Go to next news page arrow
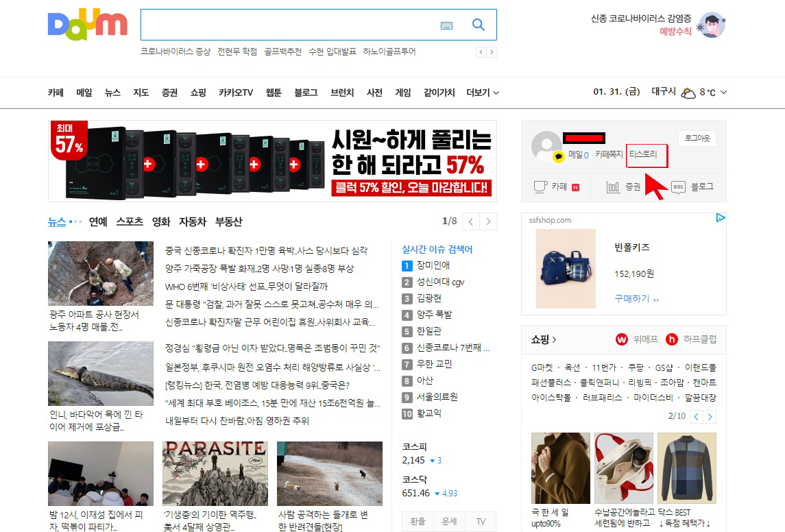Viewport: 785px width, 532px height. point(488,221)
